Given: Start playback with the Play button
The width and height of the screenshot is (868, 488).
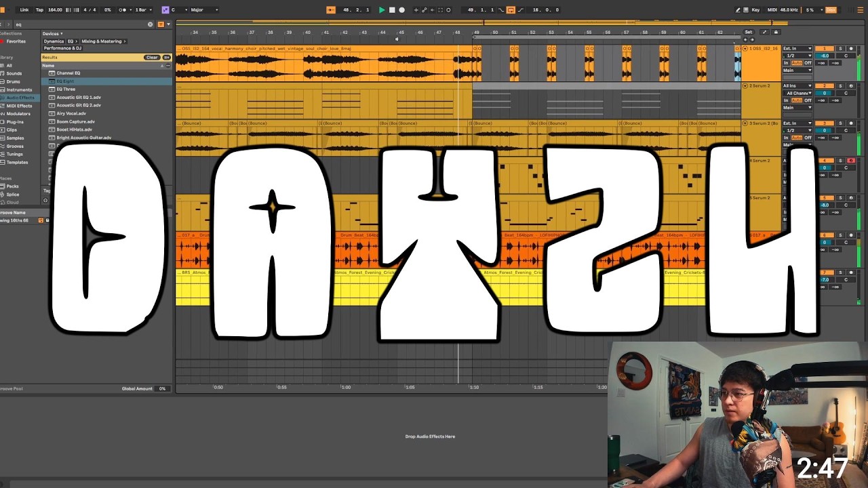Looking at the screenshot, I should [x=382, y=10].
